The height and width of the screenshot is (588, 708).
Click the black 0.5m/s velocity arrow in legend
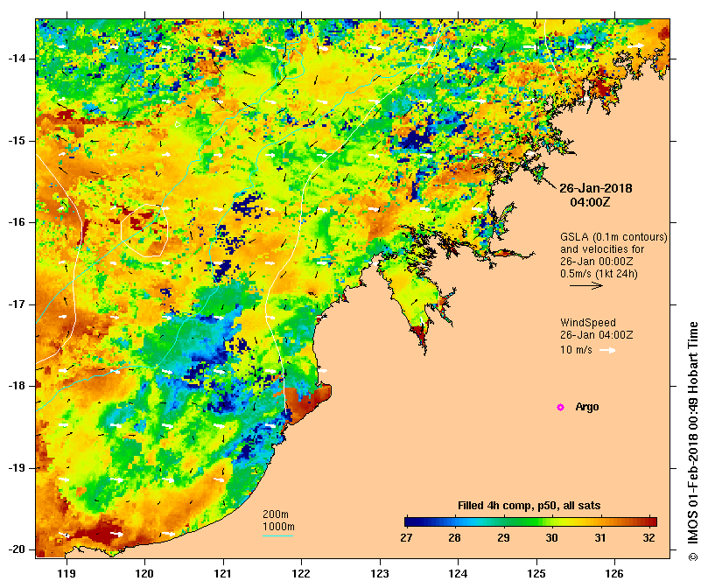tap(586, 285)
